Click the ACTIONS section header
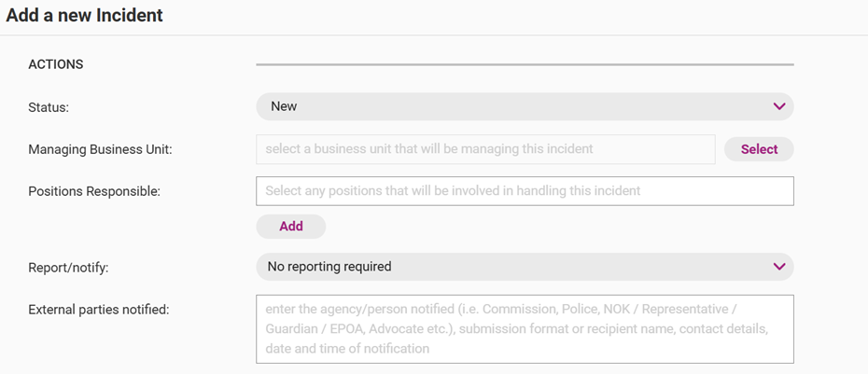The image size is (868, 374). (56, 64)
